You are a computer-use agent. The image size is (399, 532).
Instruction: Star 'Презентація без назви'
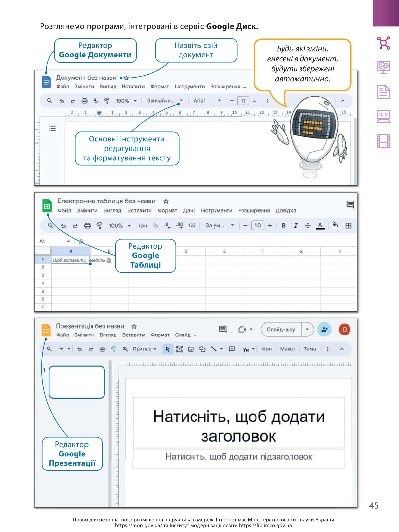click(134, 326)
